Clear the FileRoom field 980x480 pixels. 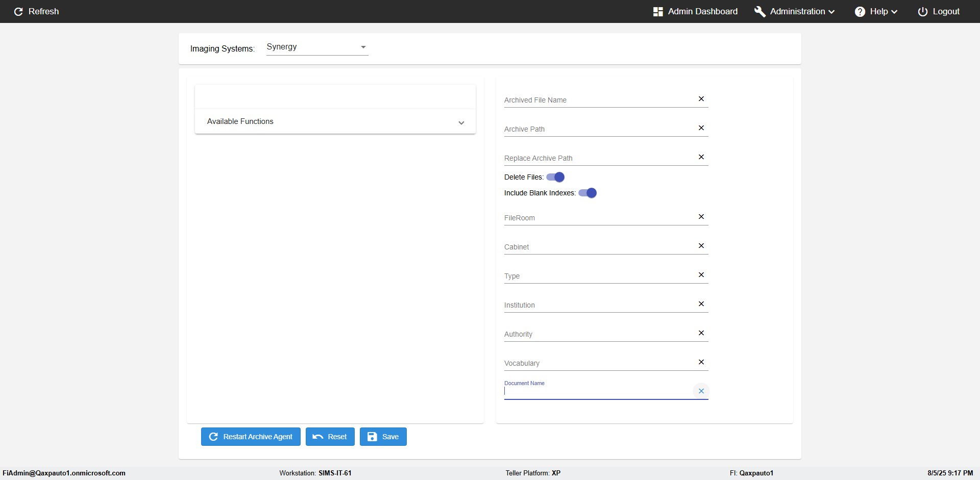(701, 217)
